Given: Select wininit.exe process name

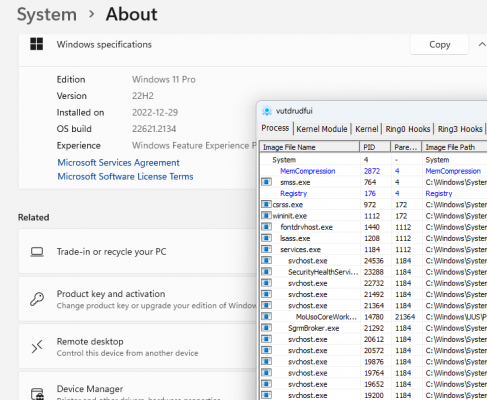Looking at the screenshot, I should pyautogui.click(x=290, y=216).
